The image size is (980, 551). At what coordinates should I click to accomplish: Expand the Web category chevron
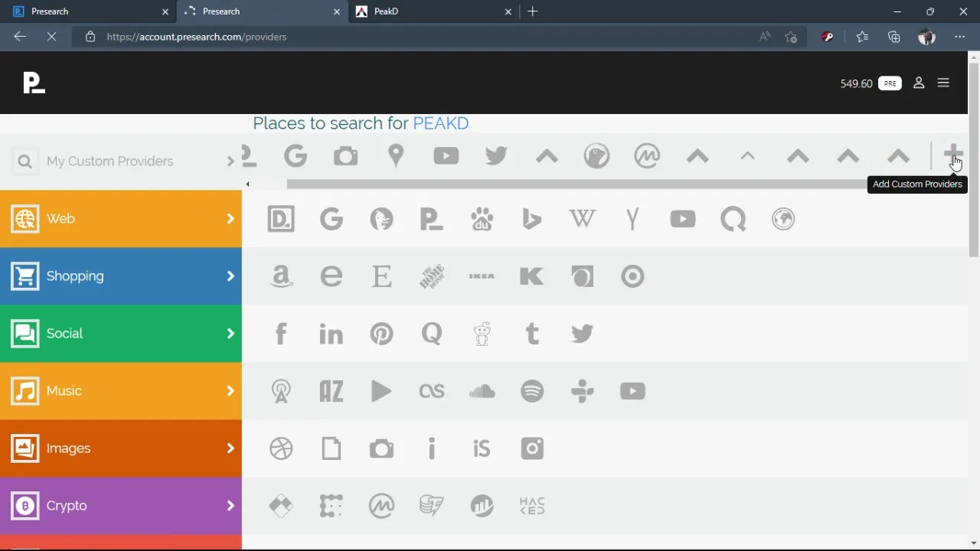(x=230, y=219)
